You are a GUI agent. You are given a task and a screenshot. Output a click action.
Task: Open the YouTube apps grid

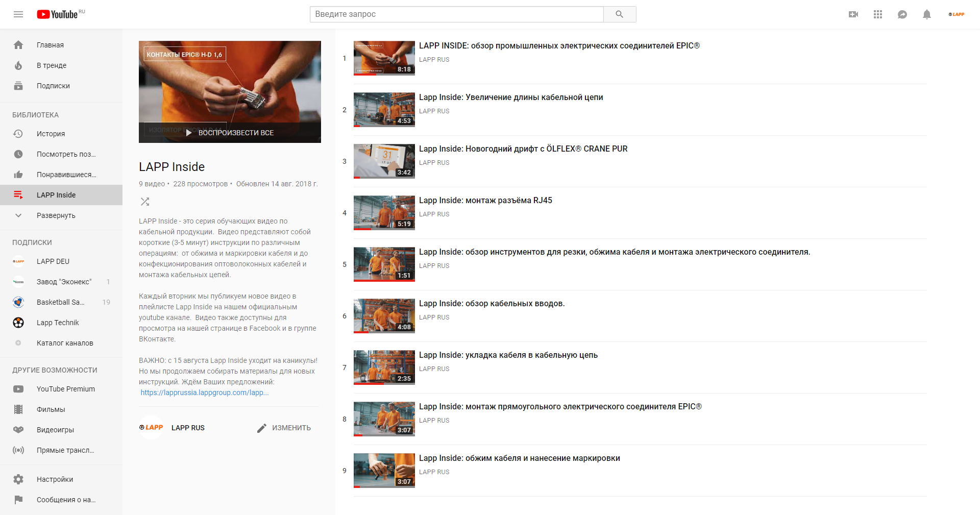(878, 14)
